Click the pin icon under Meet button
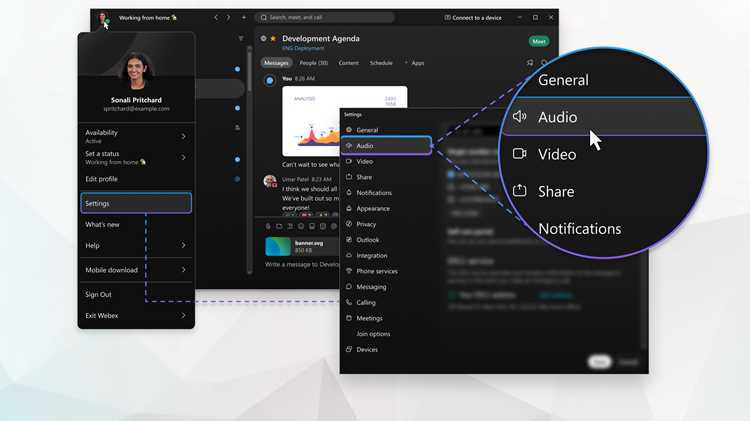 tap(530, 63)
